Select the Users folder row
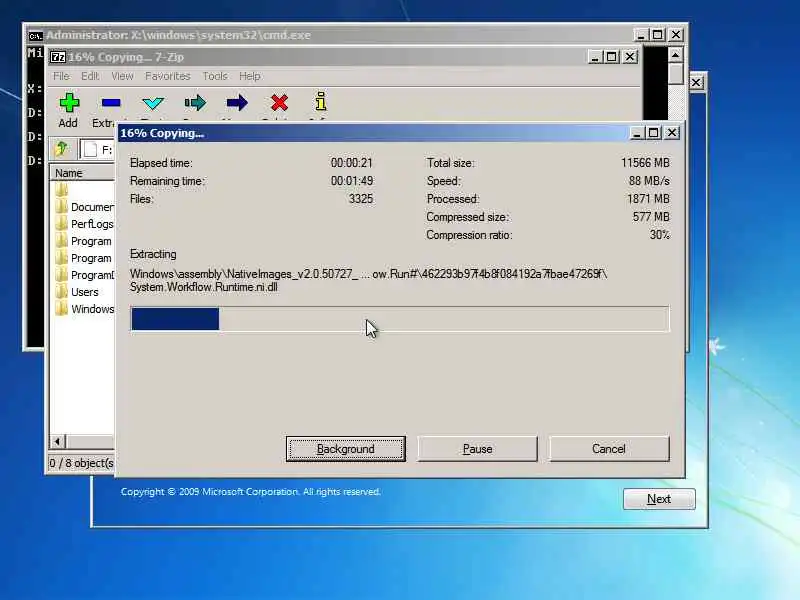800x600 pixels. point(83,292)
